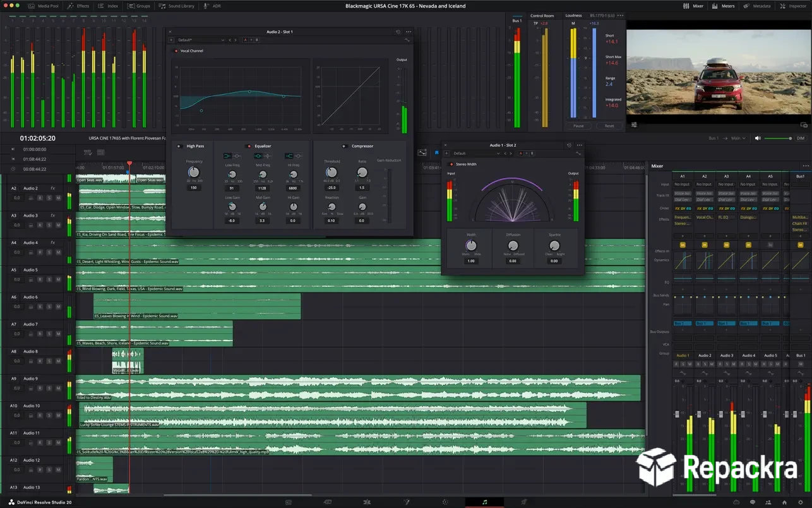812x508 pixels.
Task: Open the Loudness panel options menu
Action: [621, 15]
